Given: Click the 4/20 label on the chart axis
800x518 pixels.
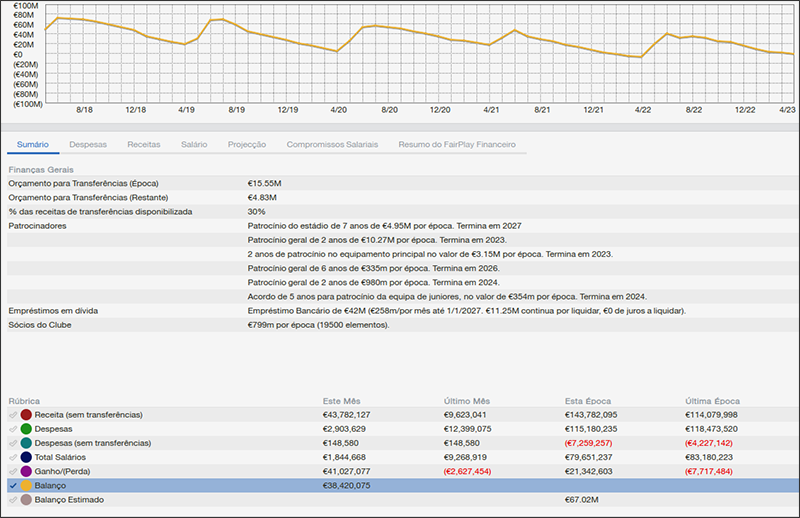Looking at the screenshot, I should [338, 109].
